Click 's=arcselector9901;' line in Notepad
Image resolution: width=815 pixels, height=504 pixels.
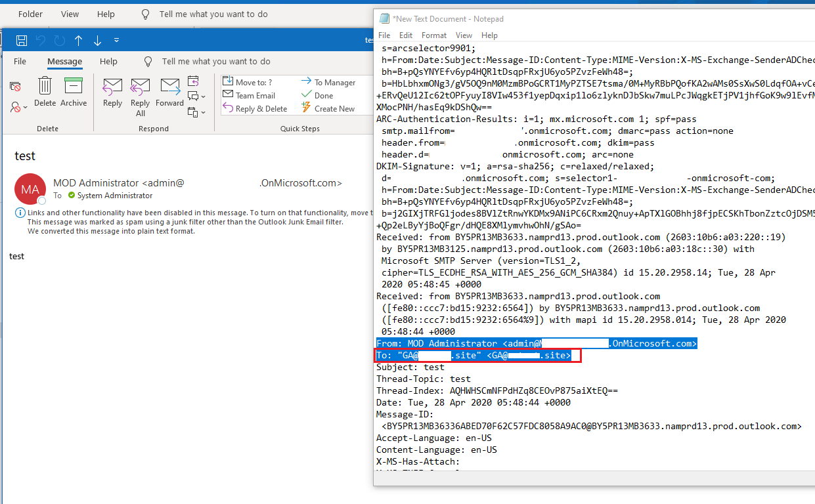tap(428, 48)
